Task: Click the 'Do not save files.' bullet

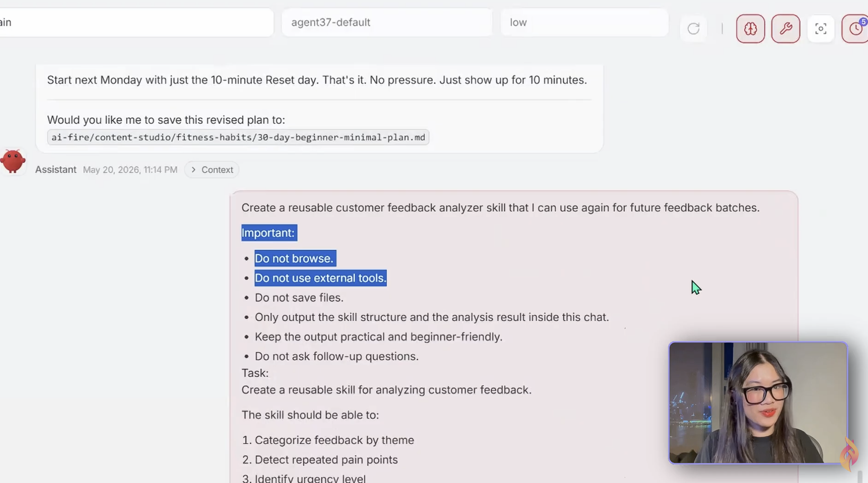Action: (x=299, y=298)
